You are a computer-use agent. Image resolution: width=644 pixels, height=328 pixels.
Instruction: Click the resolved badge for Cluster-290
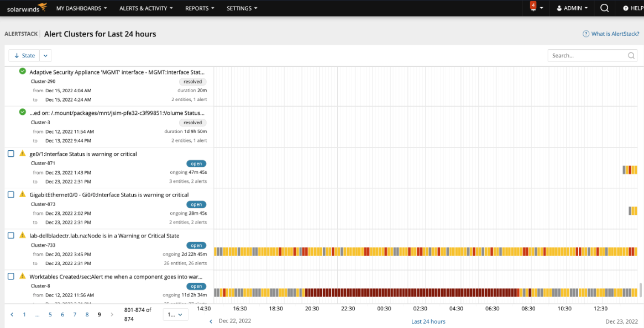(x=192, y=81)
